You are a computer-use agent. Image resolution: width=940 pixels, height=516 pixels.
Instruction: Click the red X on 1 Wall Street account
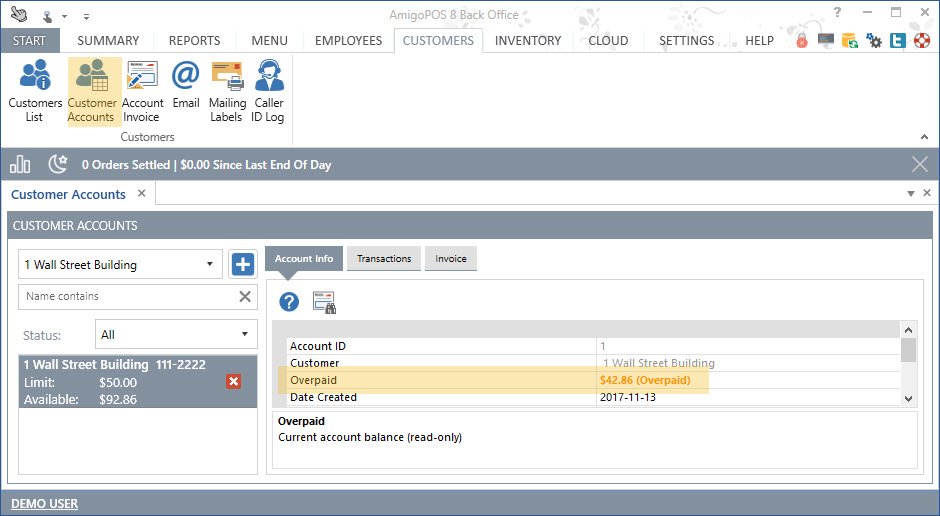(x=234, y=382)
